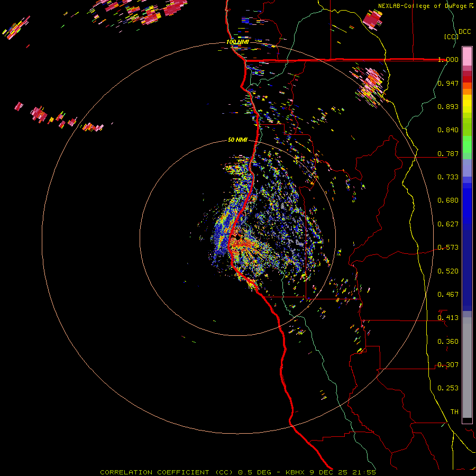The height and width of the screenshot is (476, 476).
Task: Select the 0.627 scale value
Action: 448,224
